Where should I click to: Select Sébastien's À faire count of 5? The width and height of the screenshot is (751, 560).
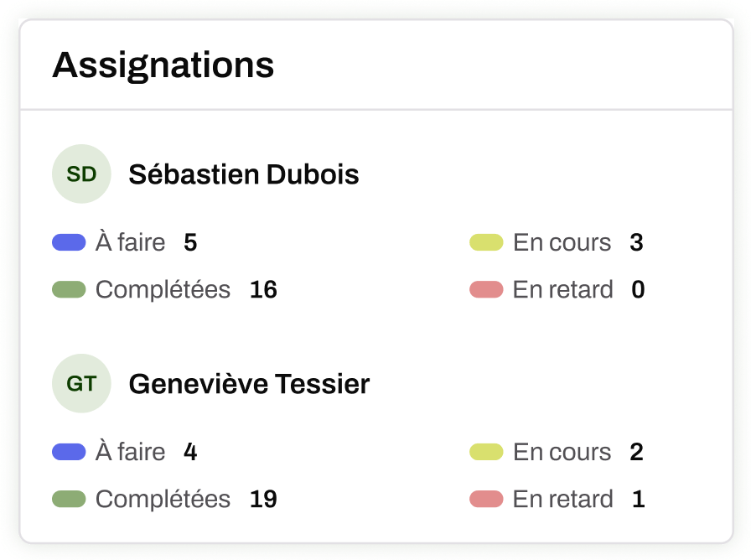click(x=190, y=243)
